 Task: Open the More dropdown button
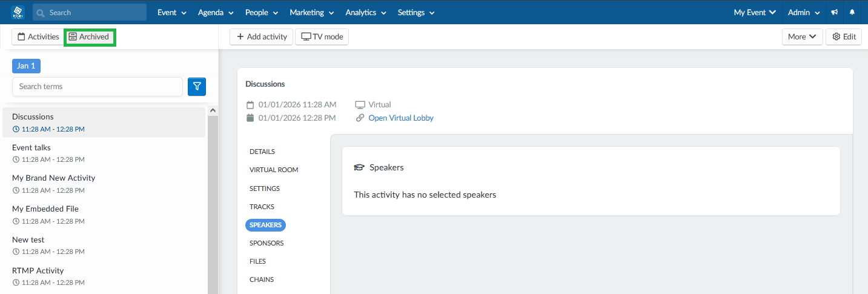pos(803,37)
